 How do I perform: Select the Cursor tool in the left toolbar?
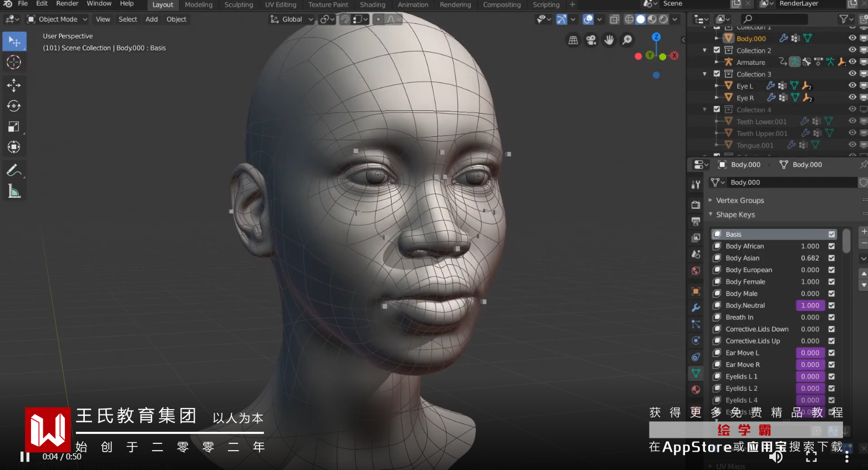pyautogui.click(x=14, y=62)
